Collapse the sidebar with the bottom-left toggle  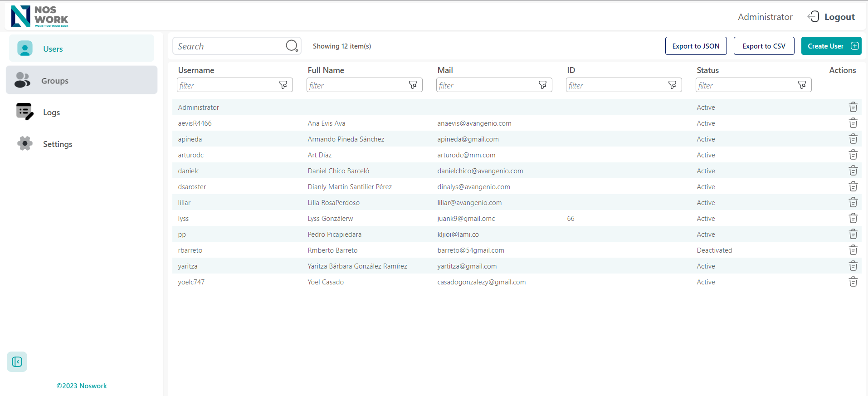[x=17, y=362]
